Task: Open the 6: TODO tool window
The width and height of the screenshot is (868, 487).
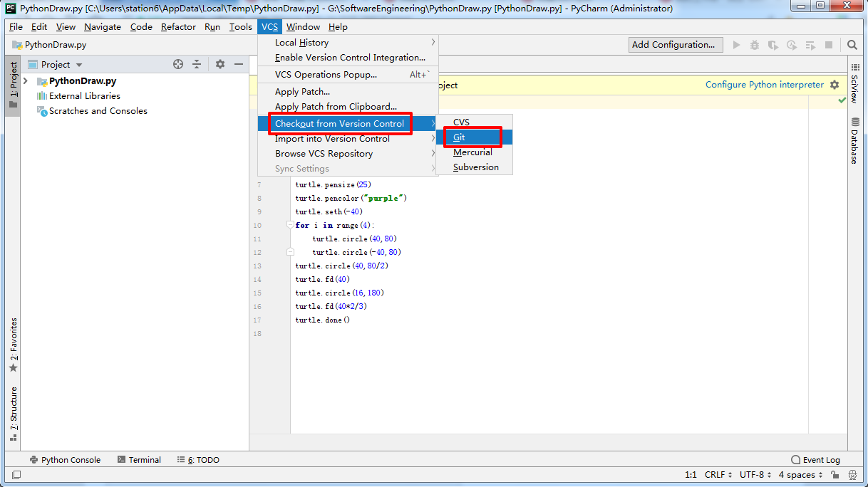Action: point(198,460)
